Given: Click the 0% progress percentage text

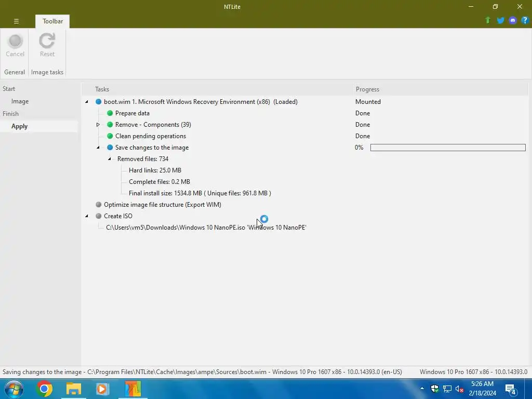Looking at the screenshot, I should point(359,148).
